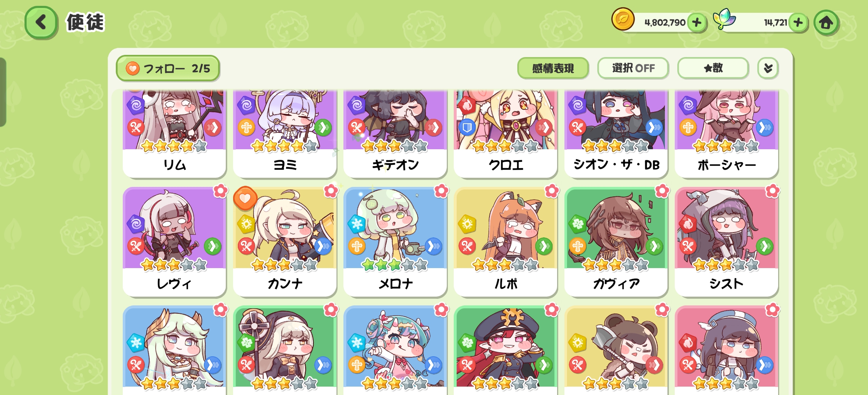Viewport: 868px width, 395px height.
Task: Open the ★数 sort dropdown
Action: tap(713, 68)
